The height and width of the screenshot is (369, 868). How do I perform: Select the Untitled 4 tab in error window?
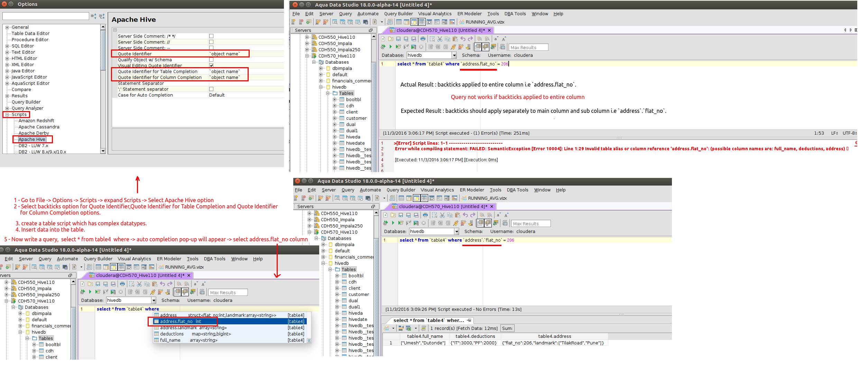tap(440, 30)
